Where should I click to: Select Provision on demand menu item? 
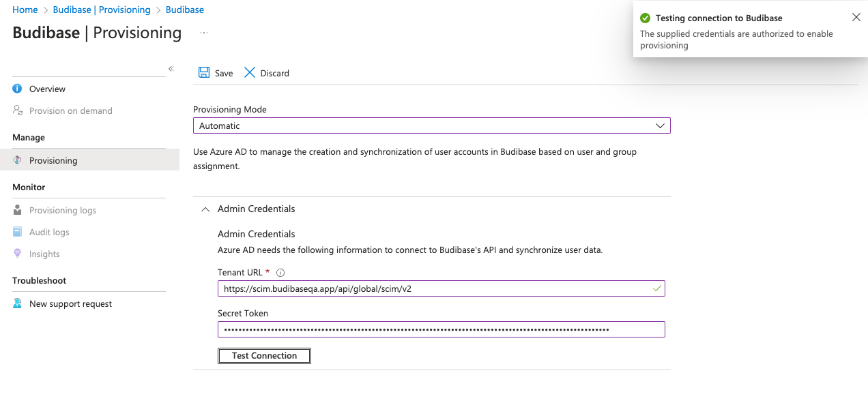point(71,110)
